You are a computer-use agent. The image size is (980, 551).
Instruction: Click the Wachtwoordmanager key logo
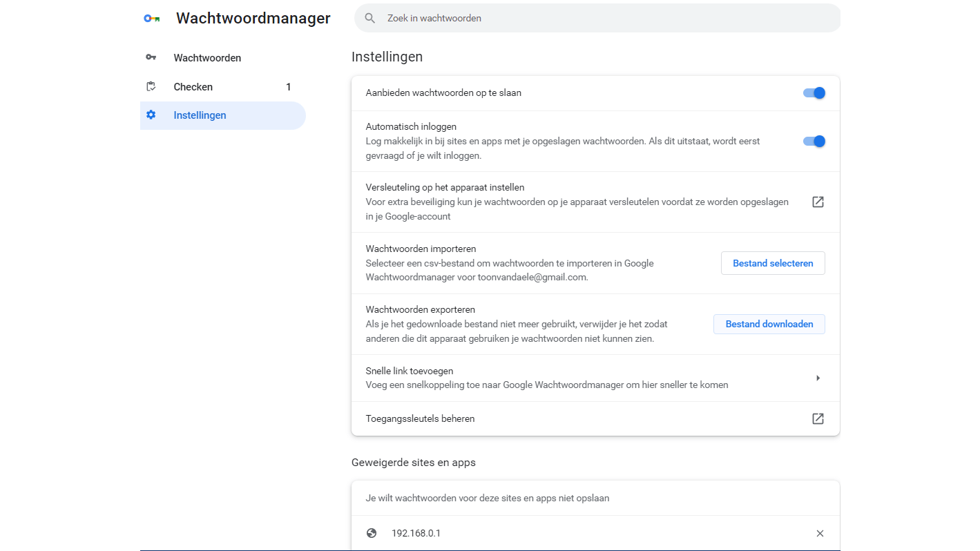[x=152, y=19]
